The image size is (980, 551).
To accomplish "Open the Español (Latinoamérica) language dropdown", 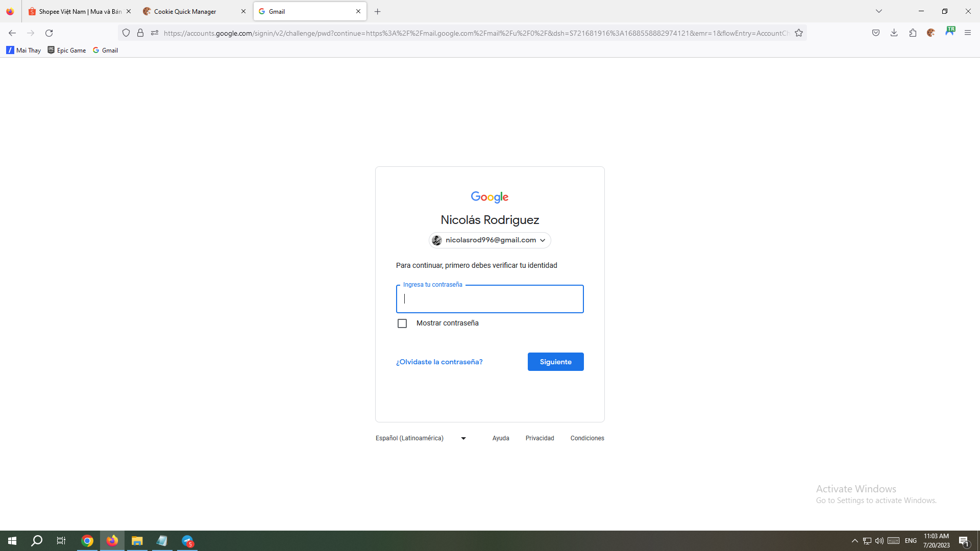I will pyautogui.click(x=421, y=438).
